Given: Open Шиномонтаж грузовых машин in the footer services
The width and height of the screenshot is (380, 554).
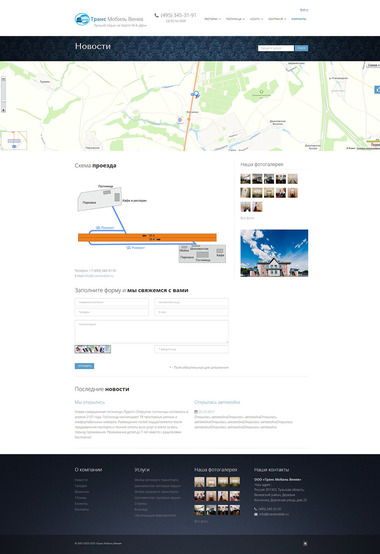Looking at the screenshot, I should pos(158,497).
